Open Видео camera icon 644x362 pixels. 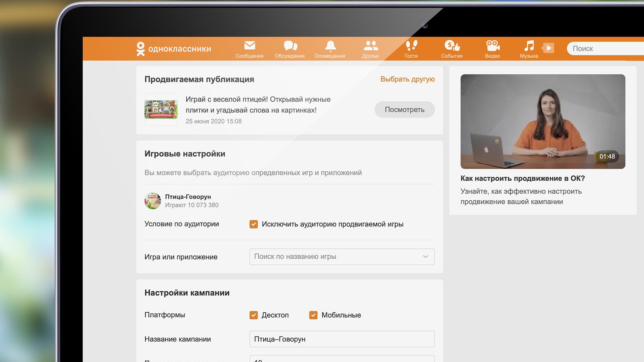pos(493,45)
